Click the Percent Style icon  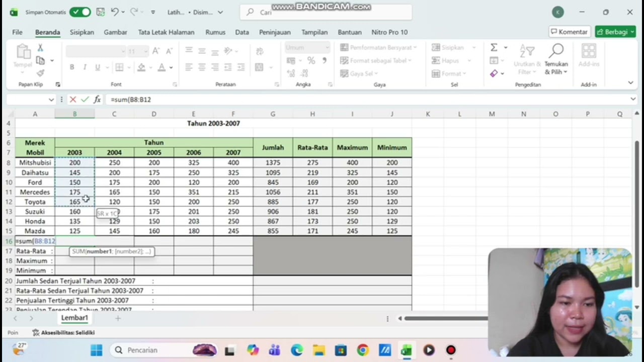coord(311,61)
